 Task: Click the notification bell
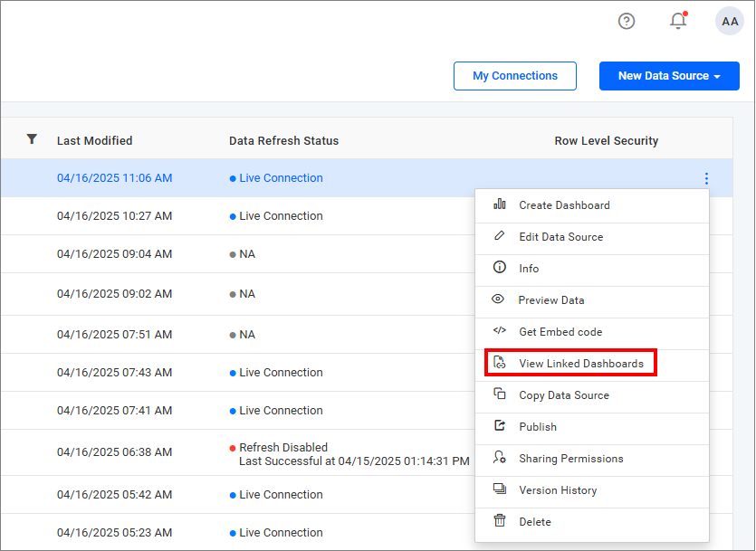[678, 21]
